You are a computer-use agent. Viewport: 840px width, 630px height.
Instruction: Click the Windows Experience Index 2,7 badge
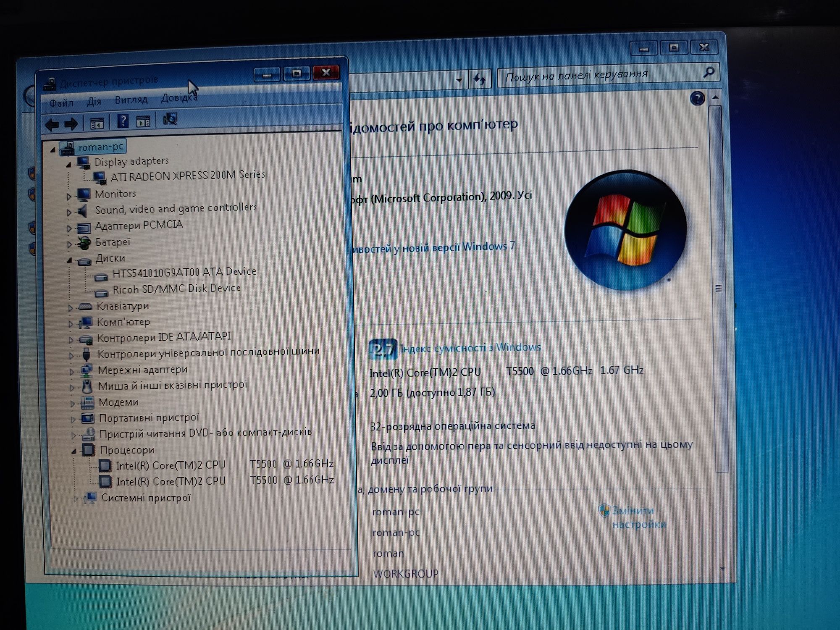pos(383,349)
